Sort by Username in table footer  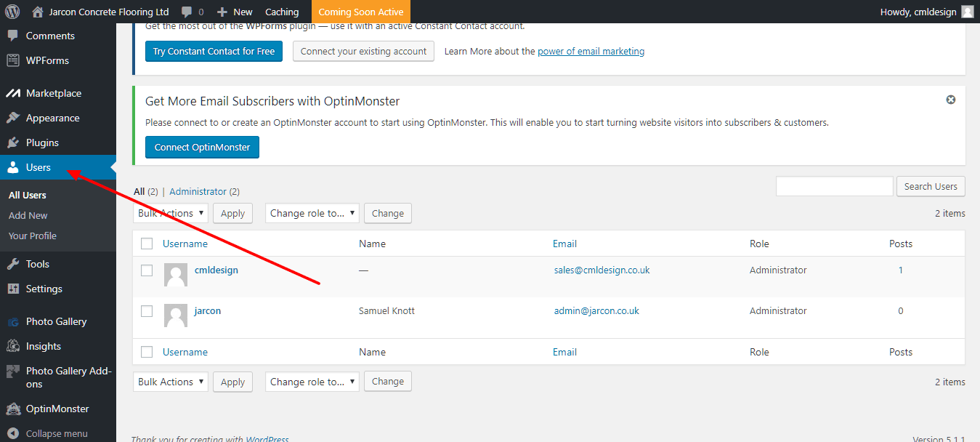(x=185, y=352)
